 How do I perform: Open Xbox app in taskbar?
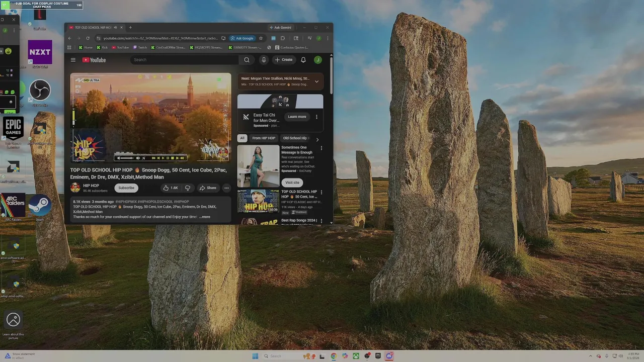pos(356,356)
